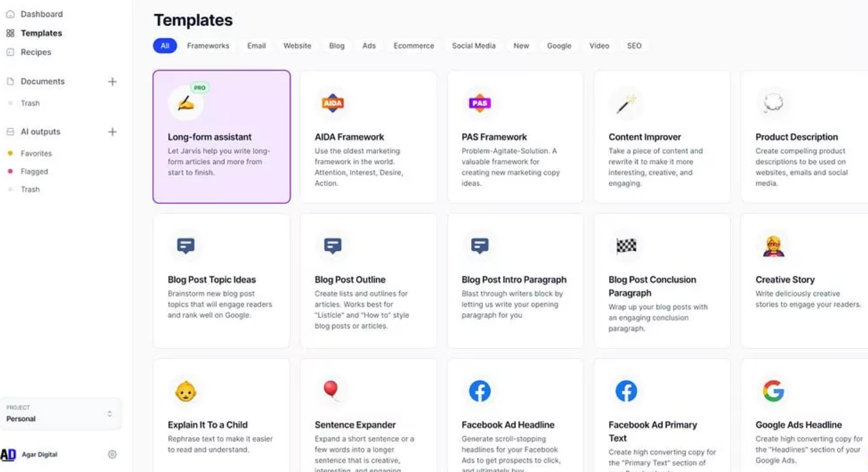
Task: Select the Frameworks filter tab
Action: click(x=208, y=46)
